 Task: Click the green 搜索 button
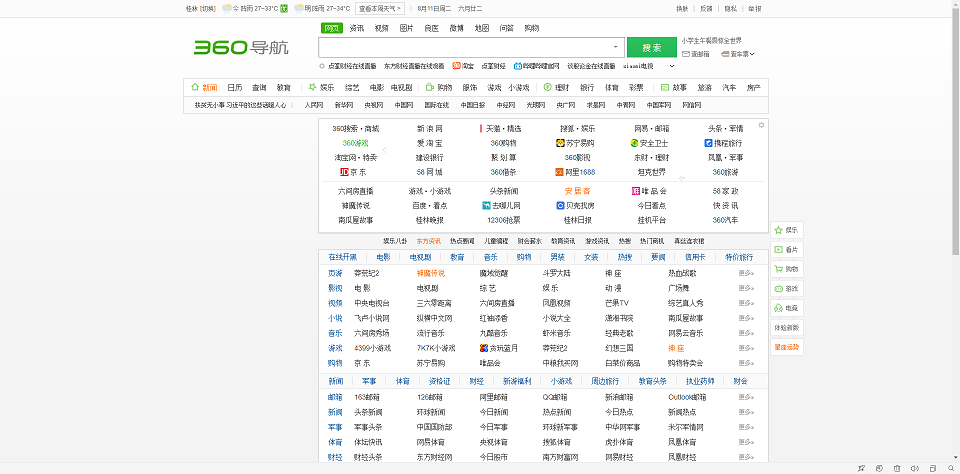tap(651, 47)
